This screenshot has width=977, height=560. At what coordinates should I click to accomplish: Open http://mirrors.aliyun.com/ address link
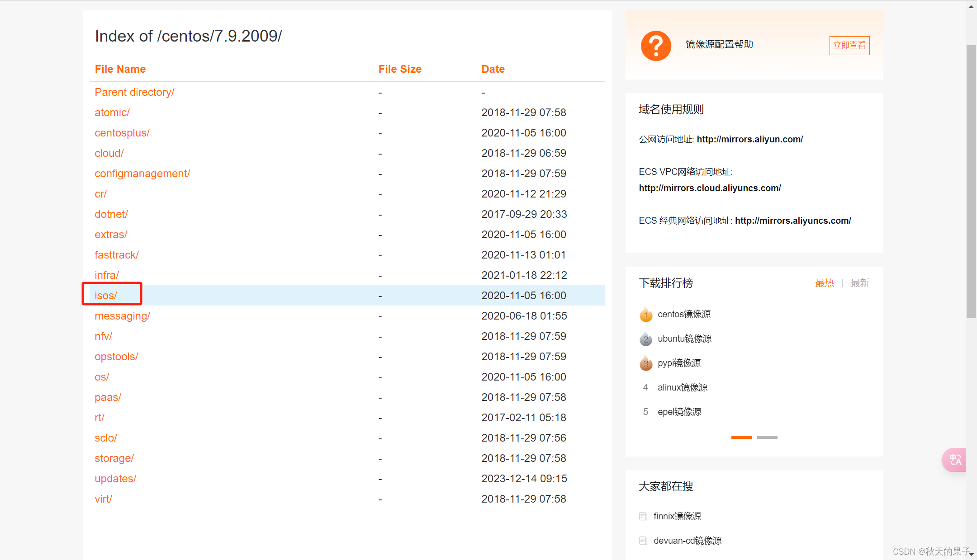point(749,139)
